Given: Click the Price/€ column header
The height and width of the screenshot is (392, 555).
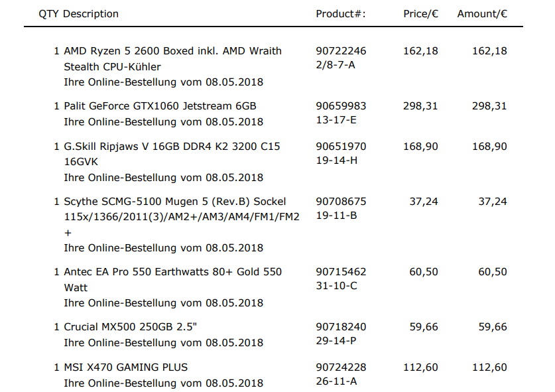Looking at the screenshot, I should 420,14.
